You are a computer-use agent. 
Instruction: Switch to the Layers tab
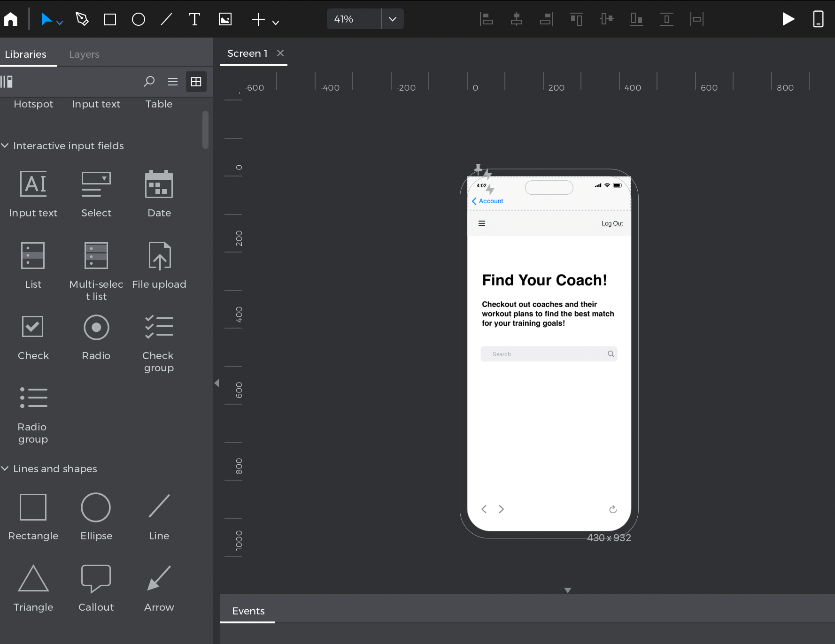click(84, 54)
